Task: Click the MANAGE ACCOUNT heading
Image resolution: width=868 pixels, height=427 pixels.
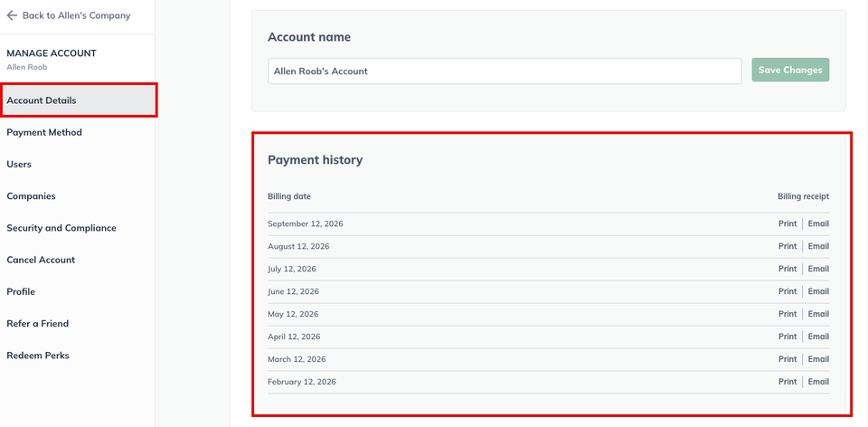Action: [x=52, y=53]
